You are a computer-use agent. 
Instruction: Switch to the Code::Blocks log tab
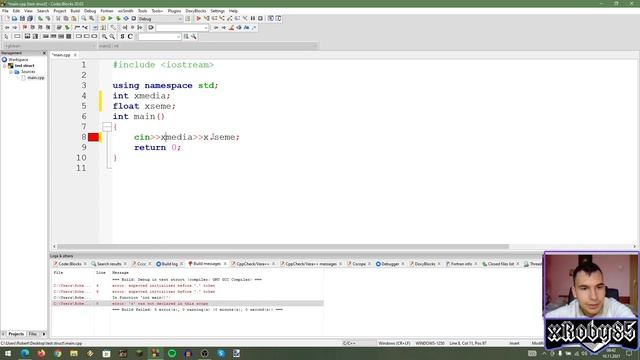click(x=70, y=264)
